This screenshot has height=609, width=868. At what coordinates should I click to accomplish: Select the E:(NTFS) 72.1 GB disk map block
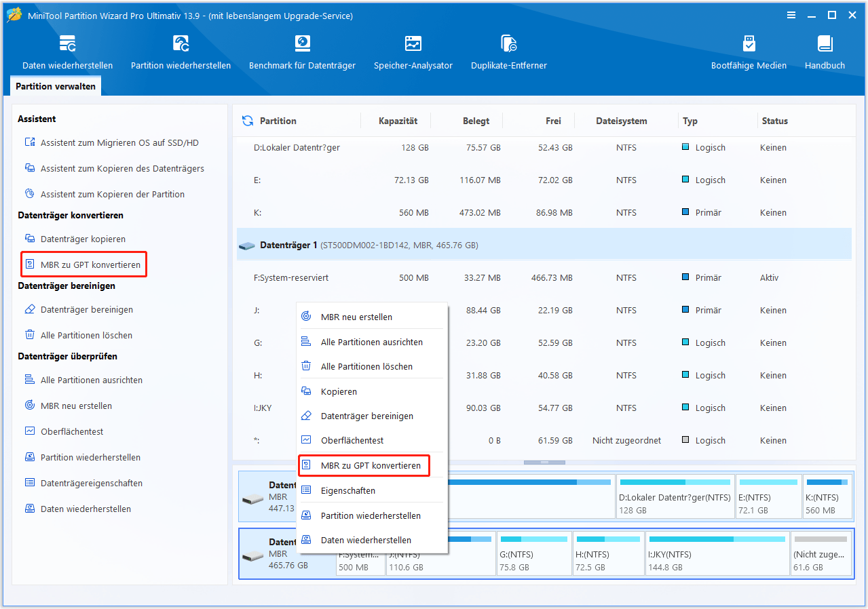point(768,497)
